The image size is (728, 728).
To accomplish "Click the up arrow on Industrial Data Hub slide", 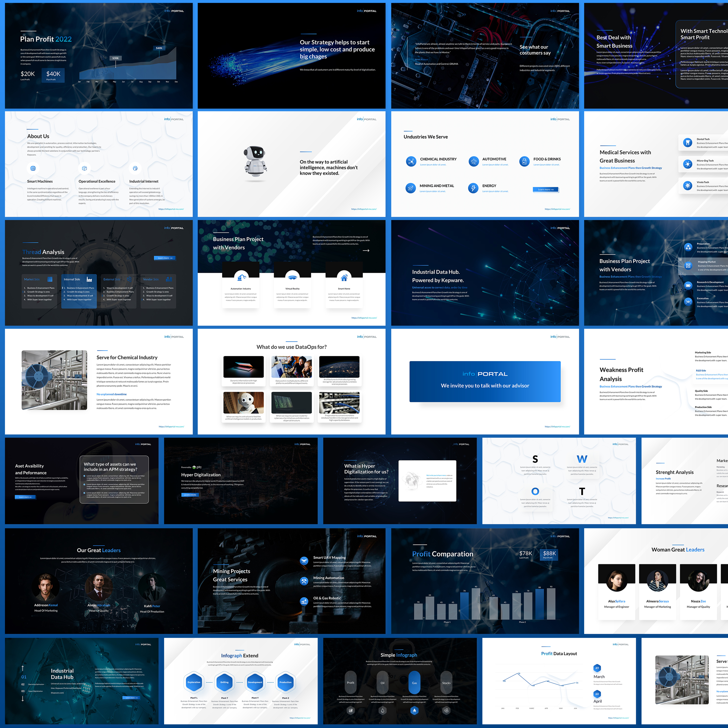I will (23, 668).
